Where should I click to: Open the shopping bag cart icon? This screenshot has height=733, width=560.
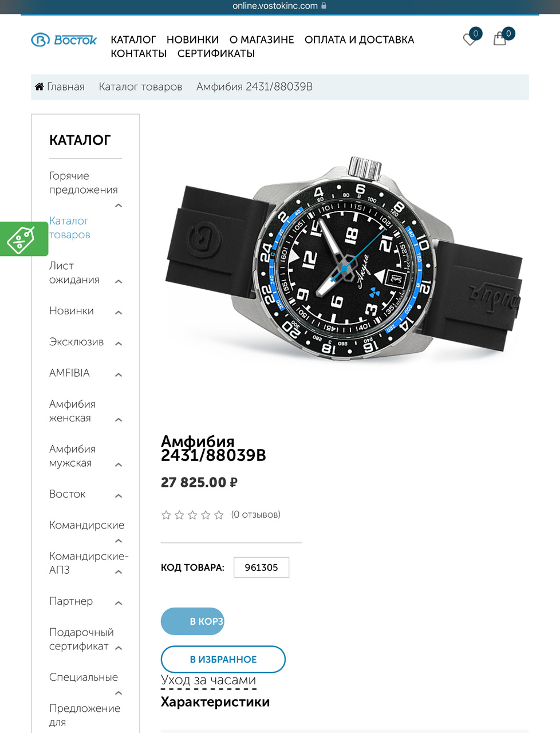[500, 38]
